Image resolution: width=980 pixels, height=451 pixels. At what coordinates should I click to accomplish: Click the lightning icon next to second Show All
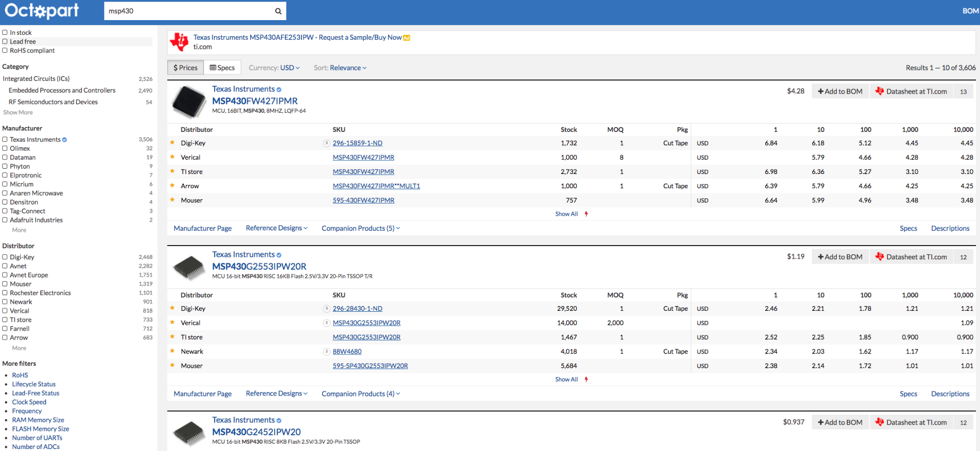586,379
